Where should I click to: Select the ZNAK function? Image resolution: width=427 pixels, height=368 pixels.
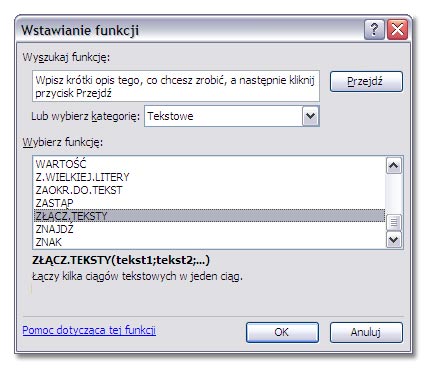point(209,242)
